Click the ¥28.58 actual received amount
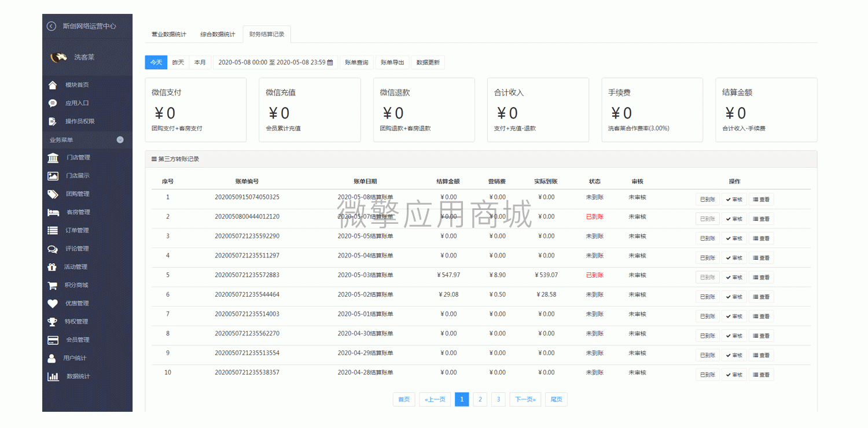 coord(546,294)
